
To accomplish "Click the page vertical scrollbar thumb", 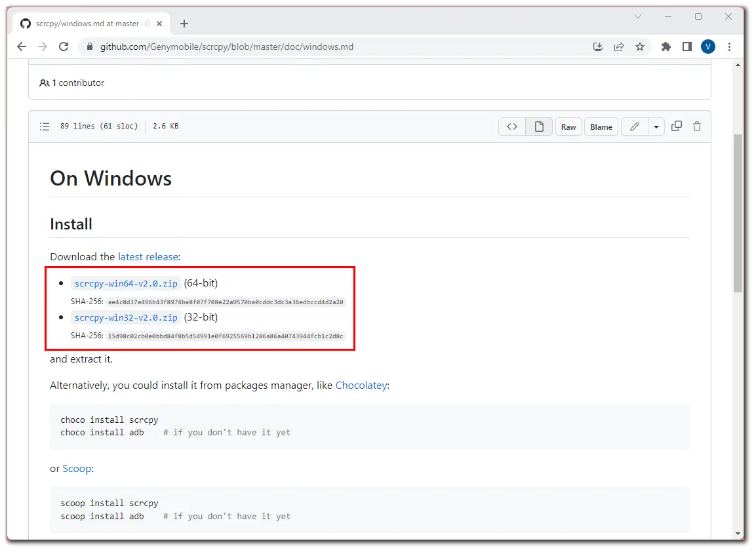I will pyautogui.click(x=738, y=213).
